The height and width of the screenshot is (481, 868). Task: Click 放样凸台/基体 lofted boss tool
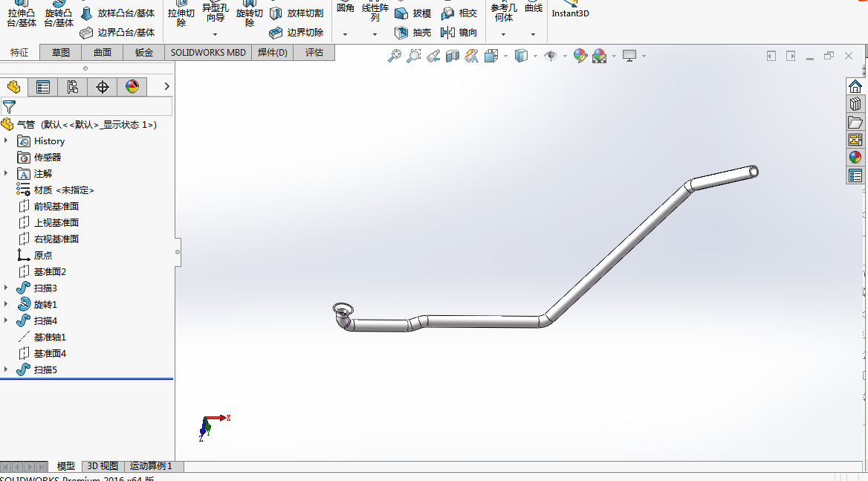point(117,13)
